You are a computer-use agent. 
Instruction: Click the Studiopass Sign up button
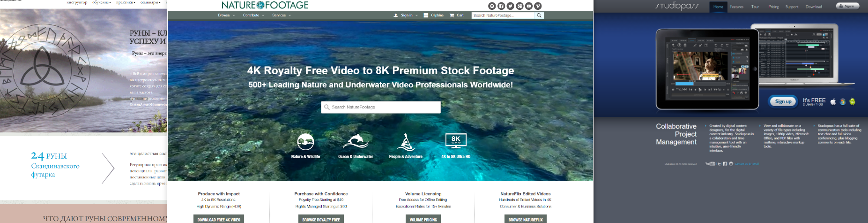[783, 101]
